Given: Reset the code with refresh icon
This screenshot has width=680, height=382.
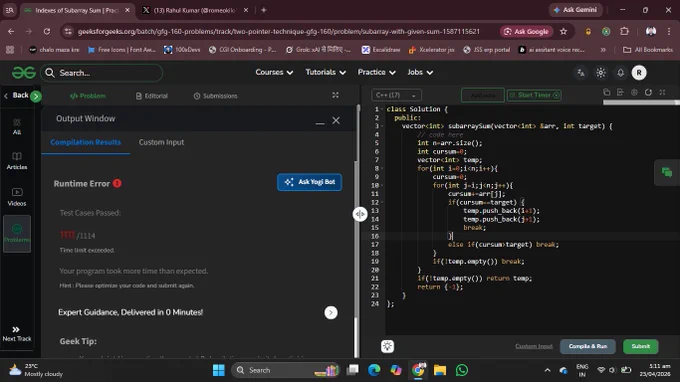Looking at the screenshot, I should [648, 92].
